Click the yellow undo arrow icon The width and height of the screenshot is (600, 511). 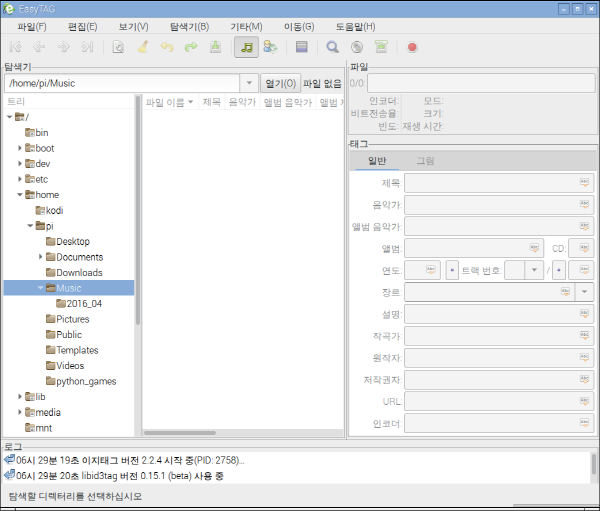(x=167, y=47)
